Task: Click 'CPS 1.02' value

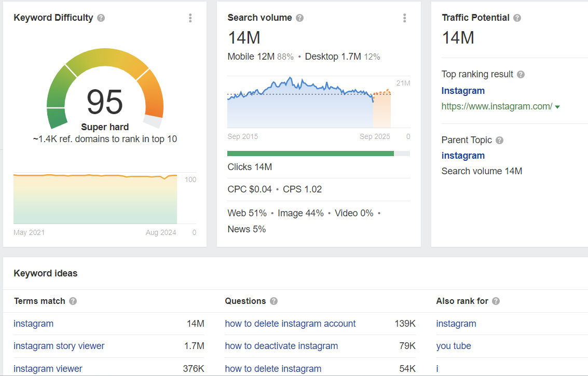Action: click(x=302, y=189)
